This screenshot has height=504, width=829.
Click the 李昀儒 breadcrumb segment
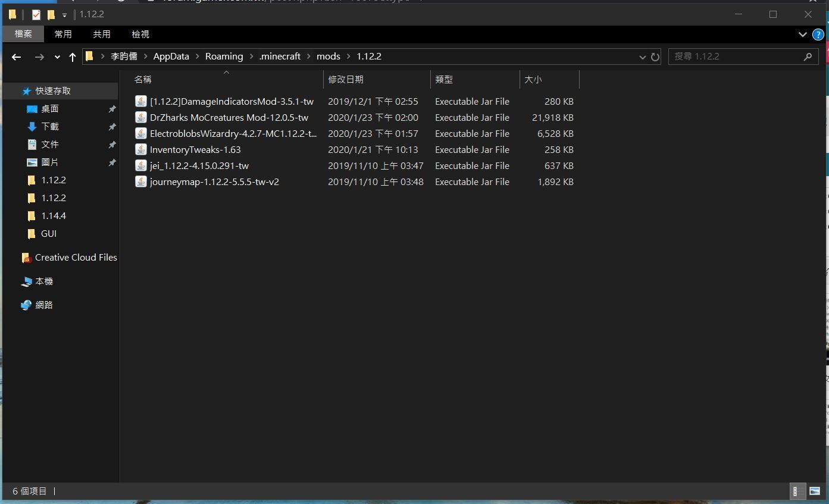pos(124,57)
